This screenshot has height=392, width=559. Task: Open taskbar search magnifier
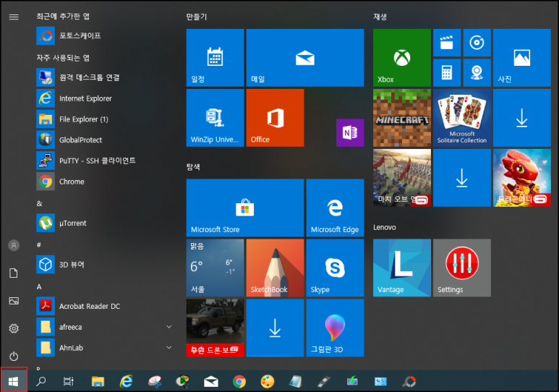click(41, 381)
